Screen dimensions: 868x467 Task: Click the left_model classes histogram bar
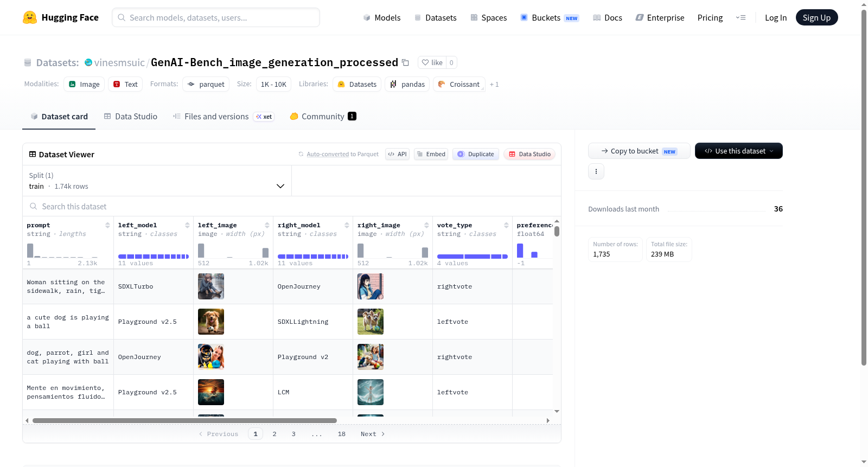pyautogui.click(x=154, y=257)
